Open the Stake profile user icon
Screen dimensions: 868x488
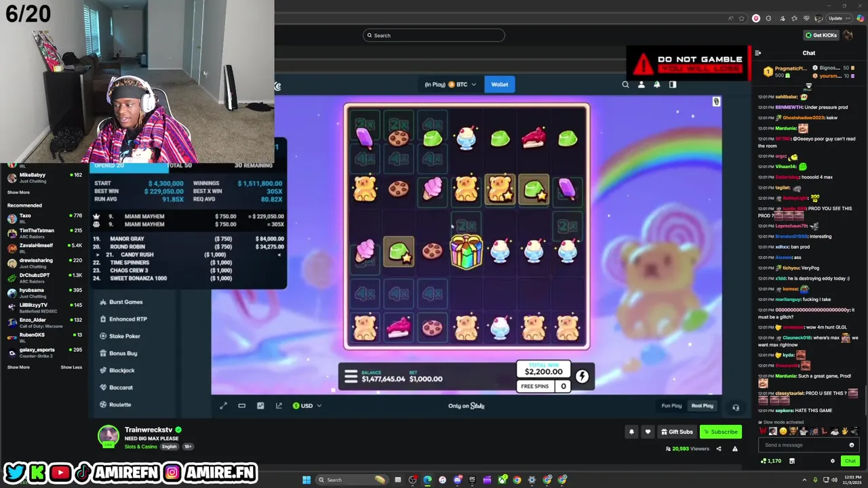pyautogui.click(x=641, y=85)
